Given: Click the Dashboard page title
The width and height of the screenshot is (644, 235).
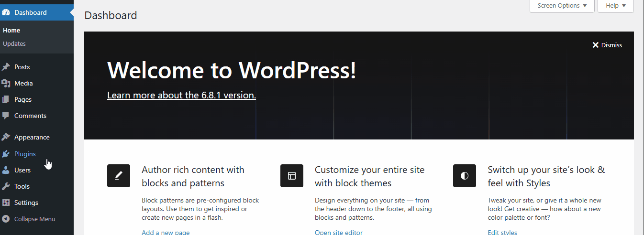Looking at the screenshot, I should click(111, 15).
